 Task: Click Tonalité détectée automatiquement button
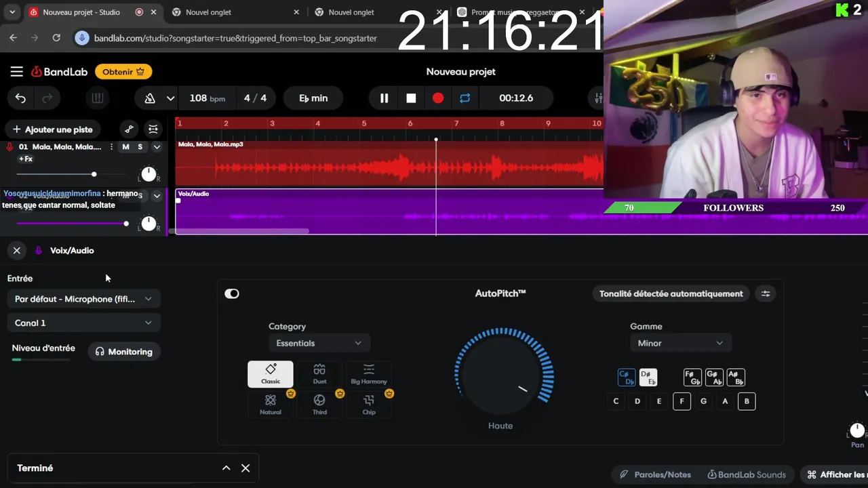(x=671, y=293)
